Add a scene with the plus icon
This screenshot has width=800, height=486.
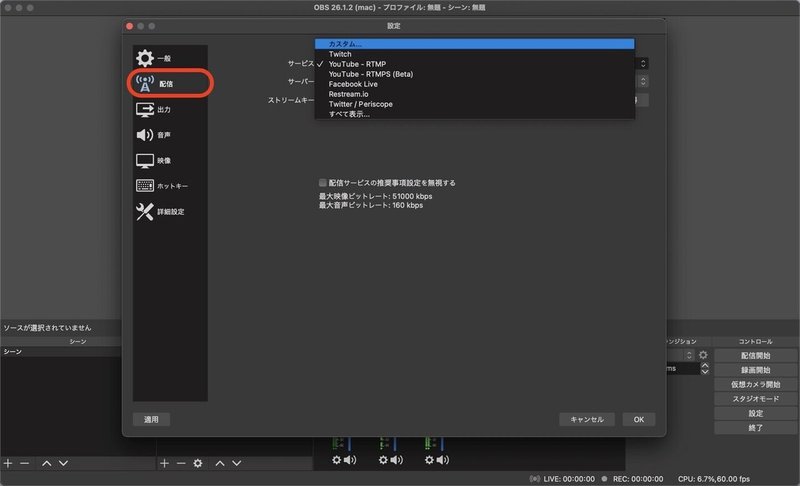pyautogui.click(x=8, y=463)
